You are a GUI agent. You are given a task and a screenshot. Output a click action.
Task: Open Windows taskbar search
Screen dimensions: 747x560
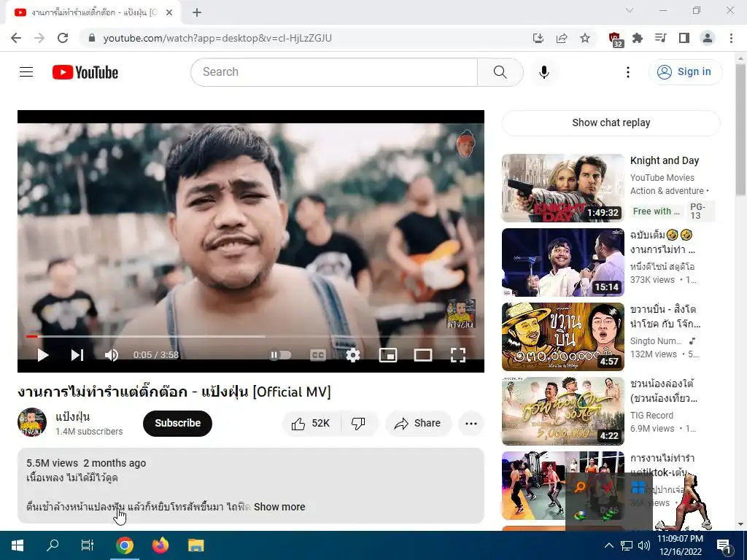tap(53, 545)
